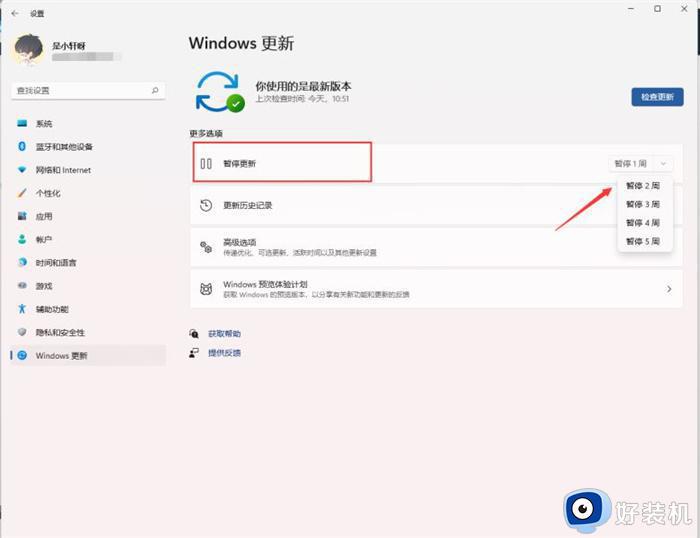The width and height of the screenshot is (700, 538).
Task: Click the 高级选项 gears icon
Action: click(x=206, y=247)
